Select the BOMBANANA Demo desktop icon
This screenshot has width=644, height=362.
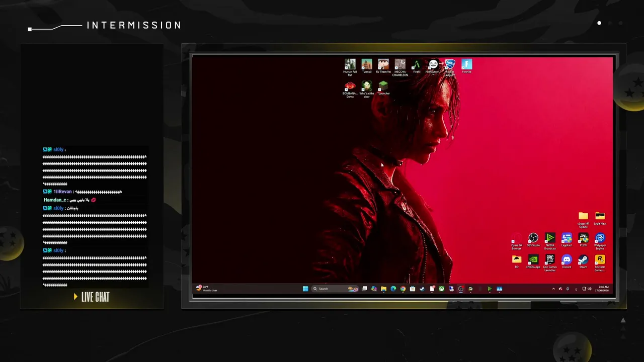pos(350,89)
